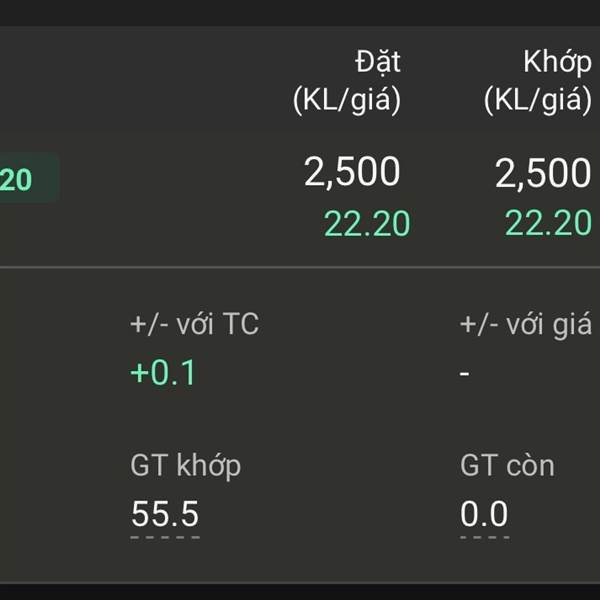Open the underlined 0.0 remaining value
This screenshot has height=600, width=600.
tap(484, 515)
